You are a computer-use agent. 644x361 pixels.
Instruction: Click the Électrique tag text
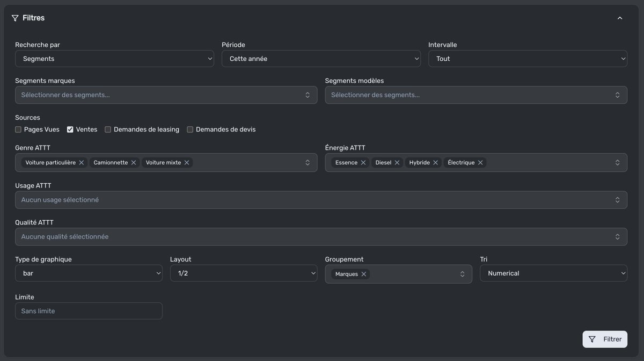tap(461, 162)
